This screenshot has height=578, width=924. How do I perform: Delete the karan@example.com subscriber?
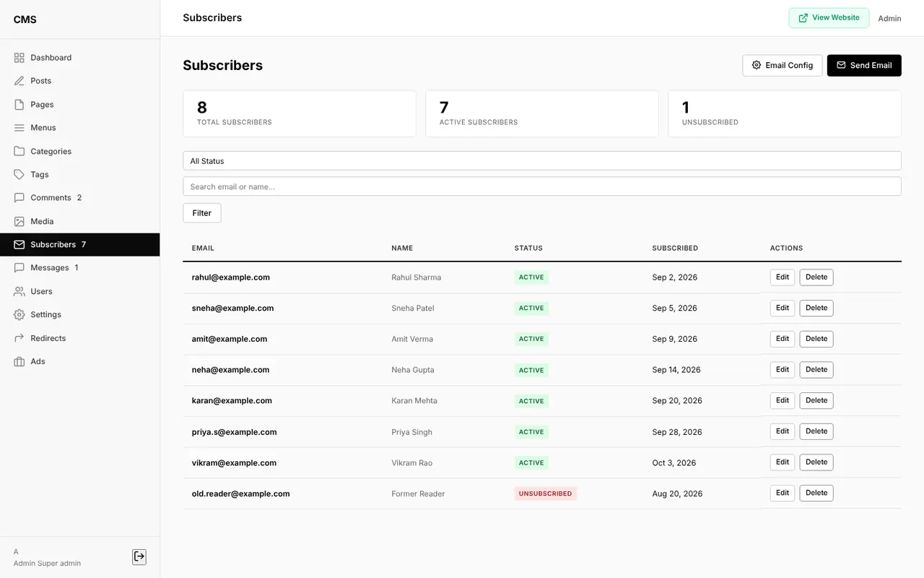(x=816, y=400)
